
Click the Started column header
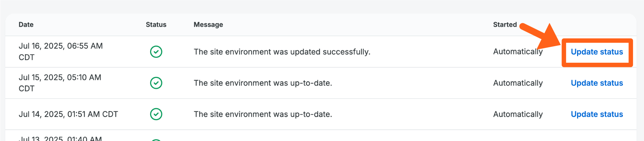[505, 25]
